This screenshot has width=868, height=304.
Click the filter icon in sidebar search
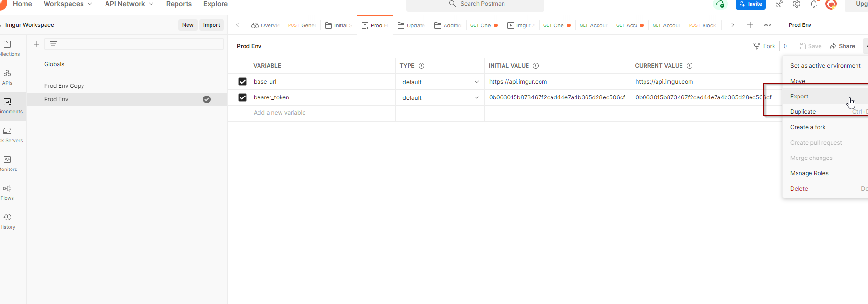tap(53, 44)
